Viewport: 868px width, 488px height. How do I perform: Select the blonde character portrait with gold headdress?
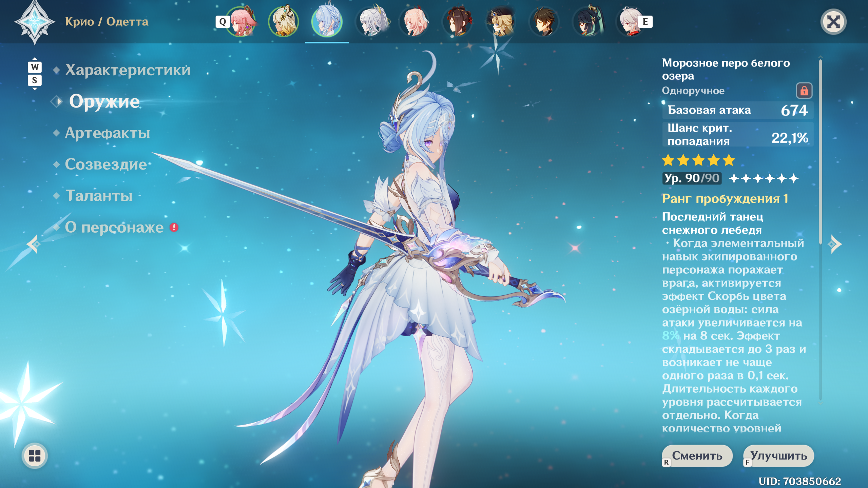(284, 21)
